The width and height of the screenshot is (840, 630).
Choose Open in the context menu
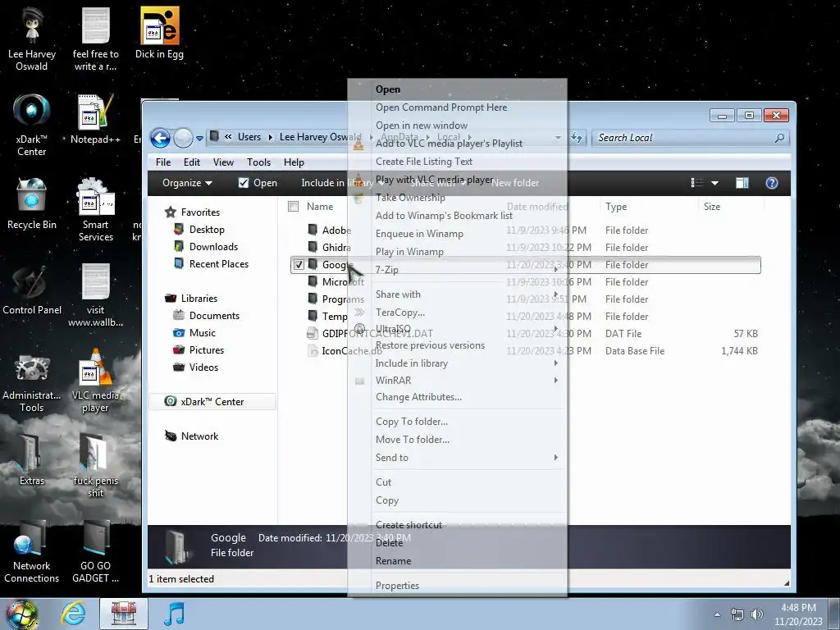(388, 89)
